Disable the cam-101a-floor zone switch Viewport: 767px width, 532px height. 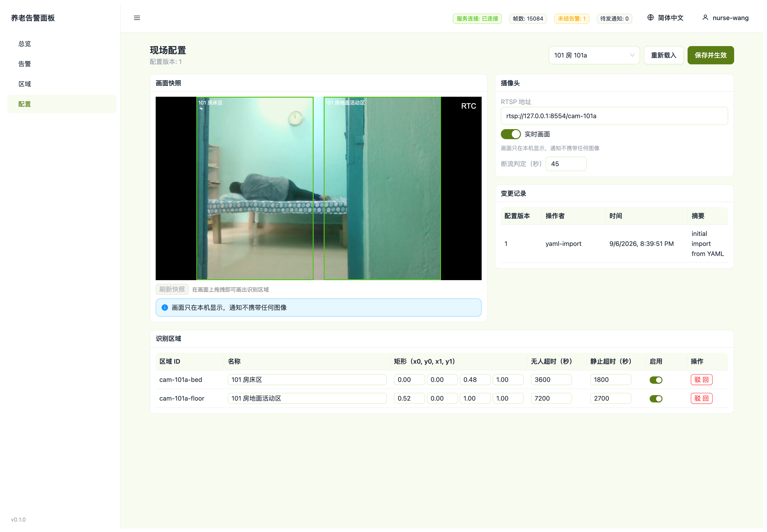[656, 399]
